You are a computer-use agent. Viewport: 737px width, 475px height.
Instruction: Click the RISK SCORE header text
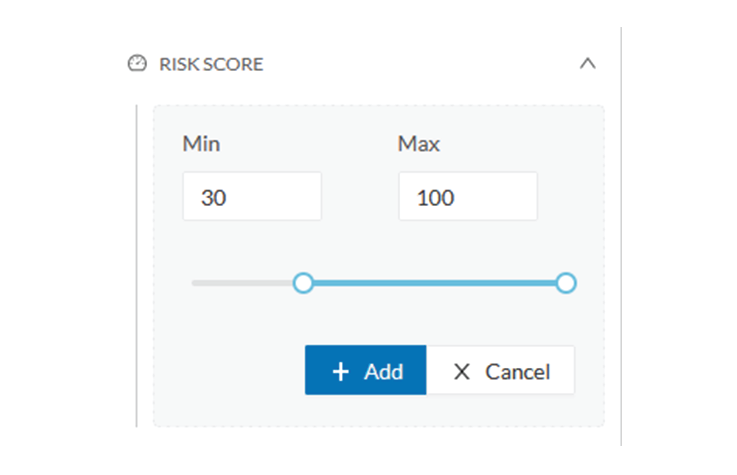pyautogui.click(x=211, y=64)
